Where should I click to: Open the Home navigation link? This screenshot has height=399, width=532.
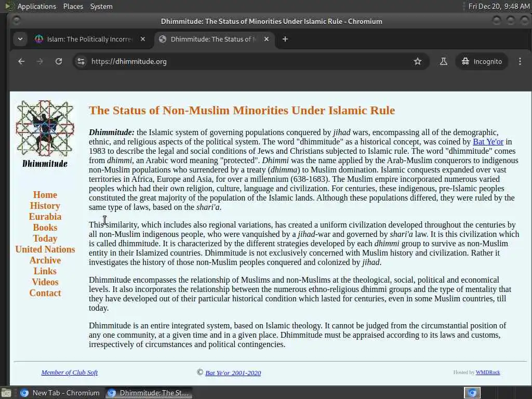click(45, 195)
